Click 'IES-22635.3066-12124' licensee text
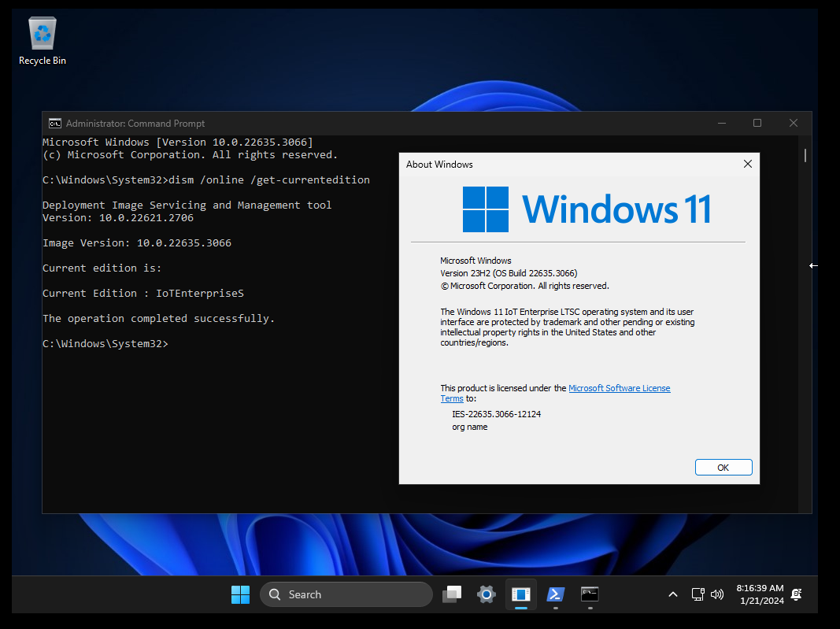The height and width of the screenshot is (629, 840). coord(496,414)
